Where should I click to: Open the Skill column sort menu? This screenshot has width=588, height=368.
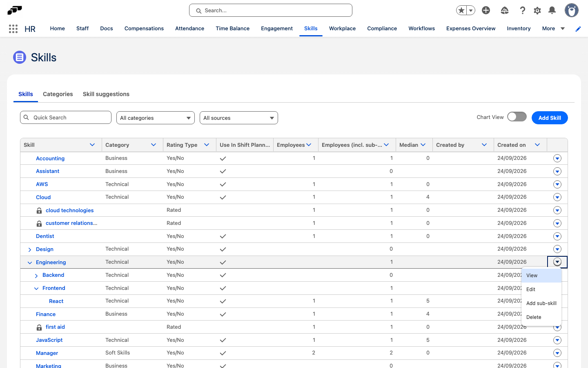(x=92, y=145)
